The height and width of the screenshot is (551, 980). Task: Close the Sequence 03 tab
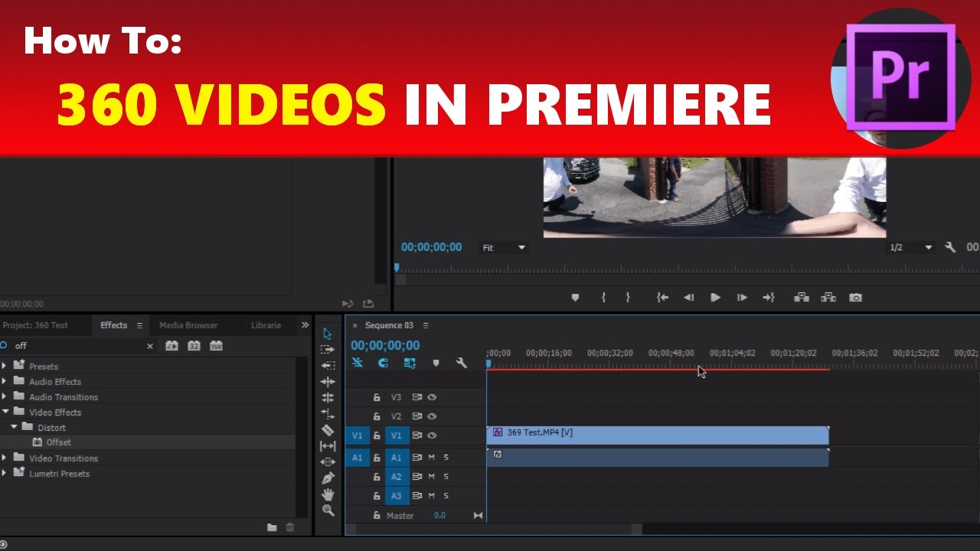click(354, 325)
